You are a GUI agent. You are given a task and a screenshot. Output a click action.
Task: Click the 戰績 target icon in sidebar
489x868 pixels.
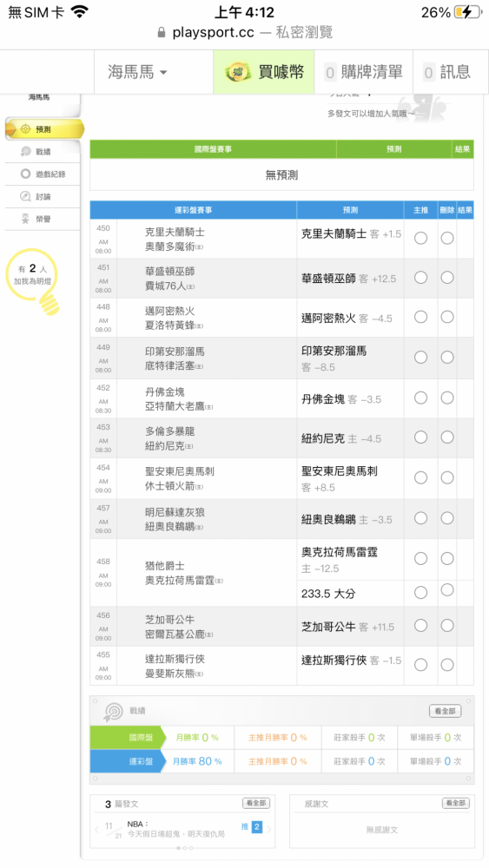pyautogui.click(x=25, y=152)
